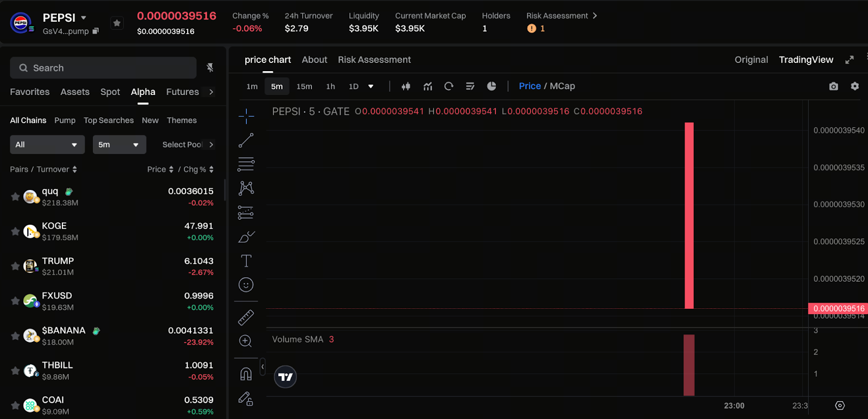Expand the PEPSI token selector arrow

84,18
